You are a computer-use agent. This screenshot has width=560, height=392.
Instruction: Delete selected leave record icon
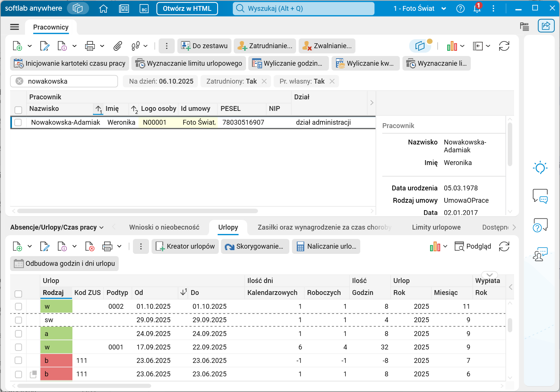[90, 246]
